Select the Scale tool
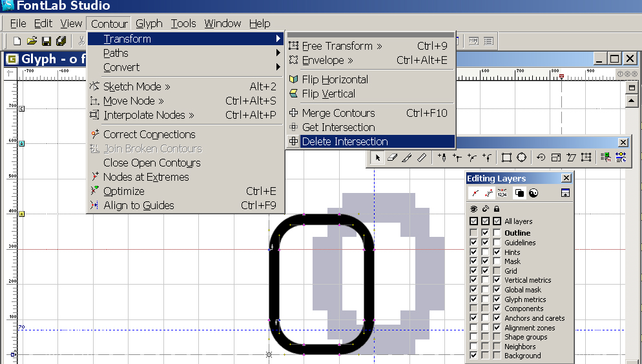 (x=555, y=157)
